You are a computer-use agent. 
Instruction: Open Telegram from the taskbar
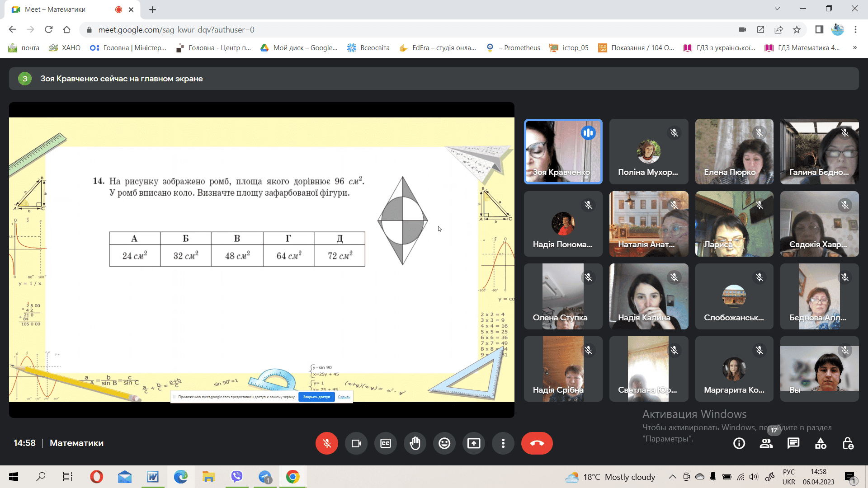265,477
